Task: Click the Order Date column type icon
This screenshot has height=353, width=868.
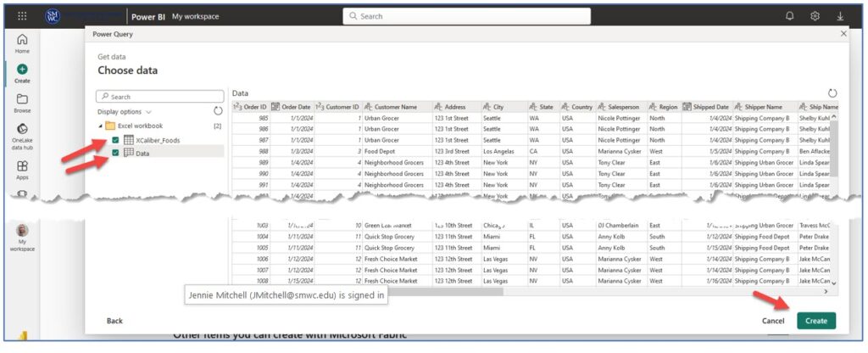Action: pyautogui.click(x=275, y=107)
